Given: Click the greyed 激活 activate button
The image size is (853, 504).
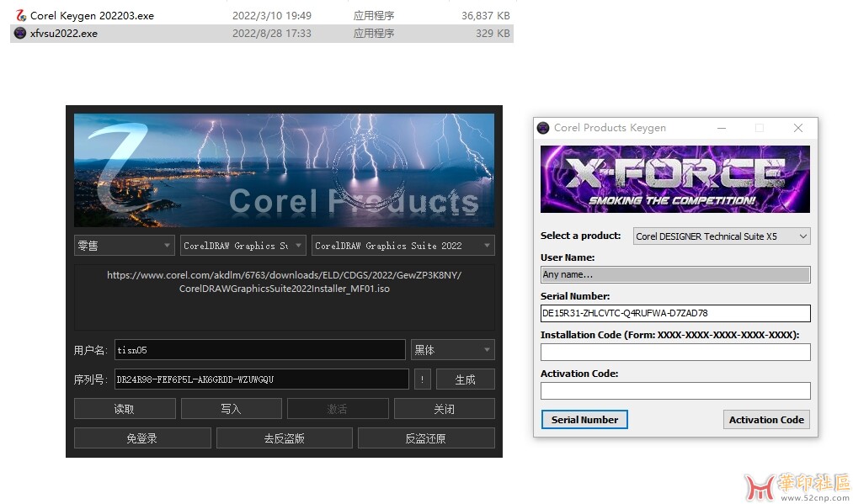Looking at the screenshot, I should click(x=338, y=409).
